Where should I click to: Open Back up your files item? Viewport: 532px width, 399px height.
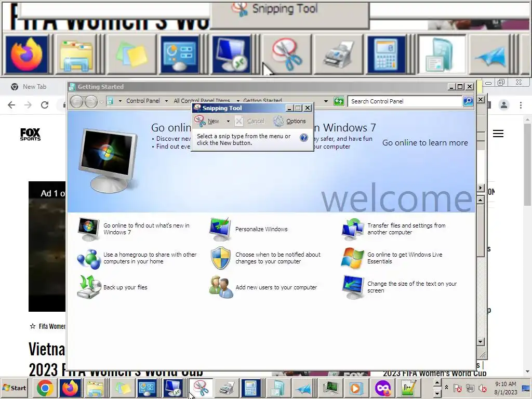click(112, 287)
